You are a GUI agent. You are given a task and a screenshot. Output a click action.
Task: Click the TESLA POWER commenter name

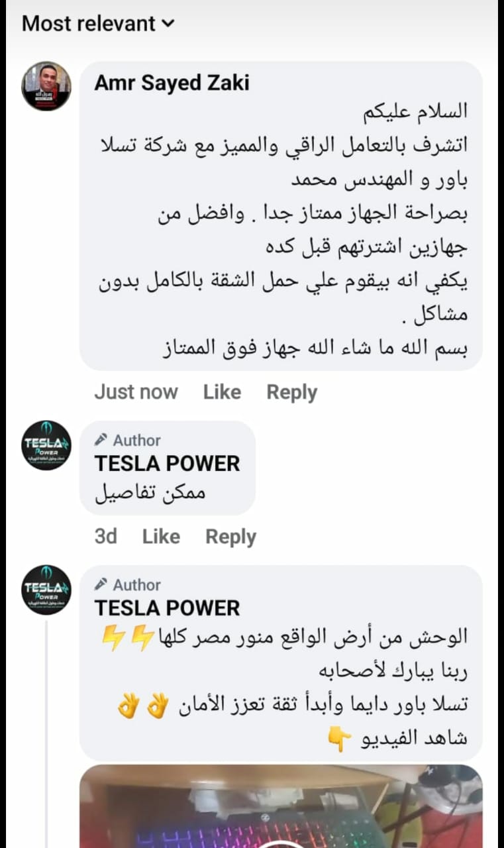(x=166, y=464)
